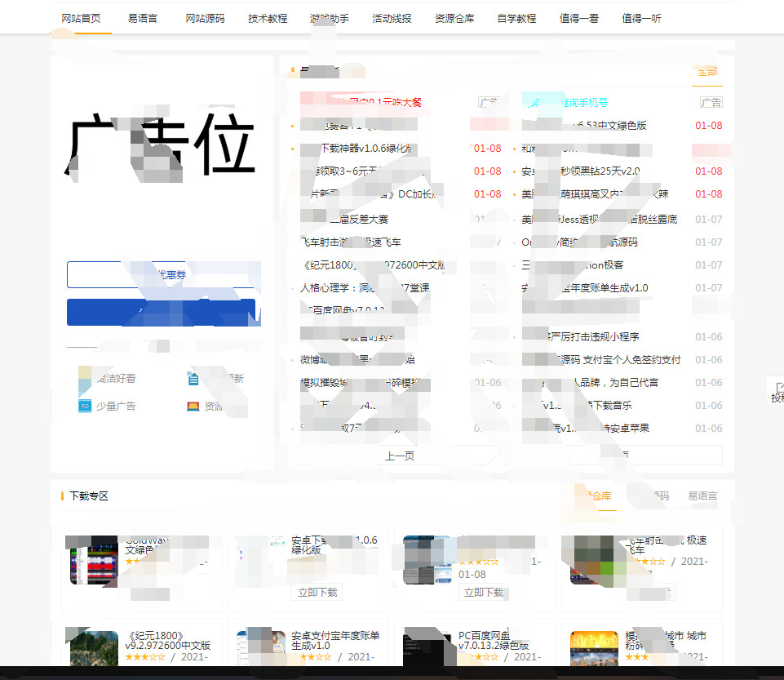This screenshot has width=784, height=680.
Task: Open the 活动线报 navigation item
Action: pyautogui.click(x=392, y=18)
